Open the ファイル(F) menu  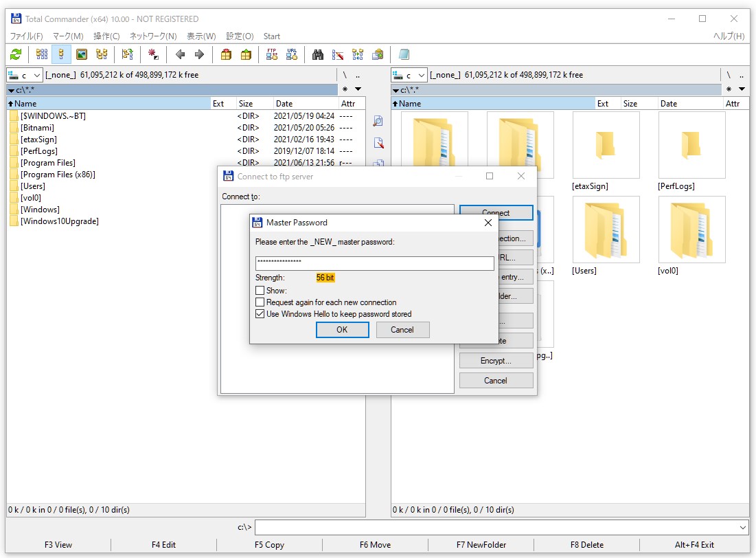click(27, 36)
